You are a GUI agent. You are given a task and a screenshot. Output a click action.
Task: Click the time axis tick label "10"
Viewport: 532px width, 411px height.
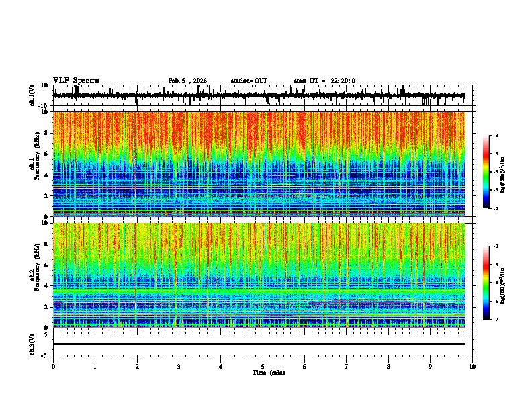472,367
